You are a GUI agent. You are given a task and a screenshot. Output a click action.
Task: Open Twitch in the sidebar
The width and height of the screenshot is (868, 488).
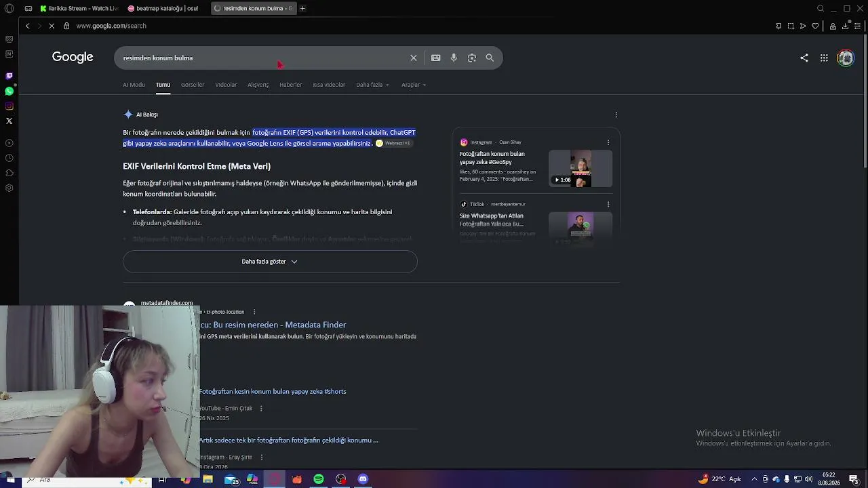pyautogui.click(x=9, y=76)
